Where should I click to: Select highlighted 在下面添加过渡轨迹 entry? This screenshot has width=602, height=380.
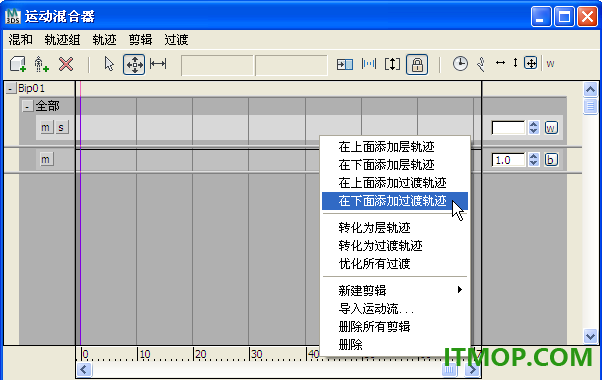pyautogui.click(x=395, y=201)
